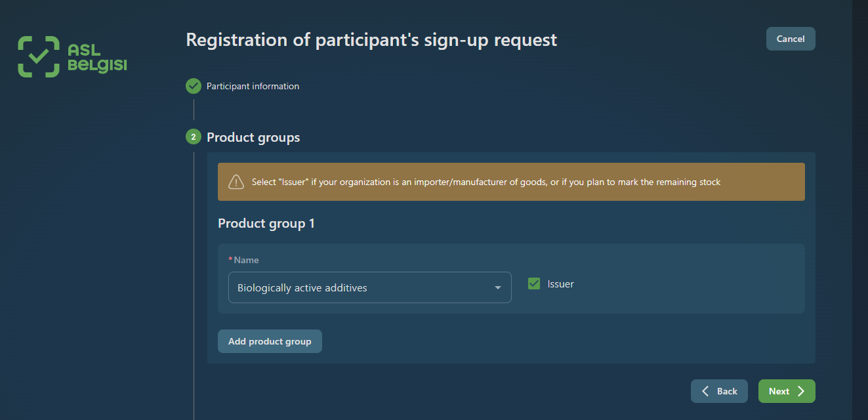
Task: Select the Product groups step heading
Action: (253, 137)
